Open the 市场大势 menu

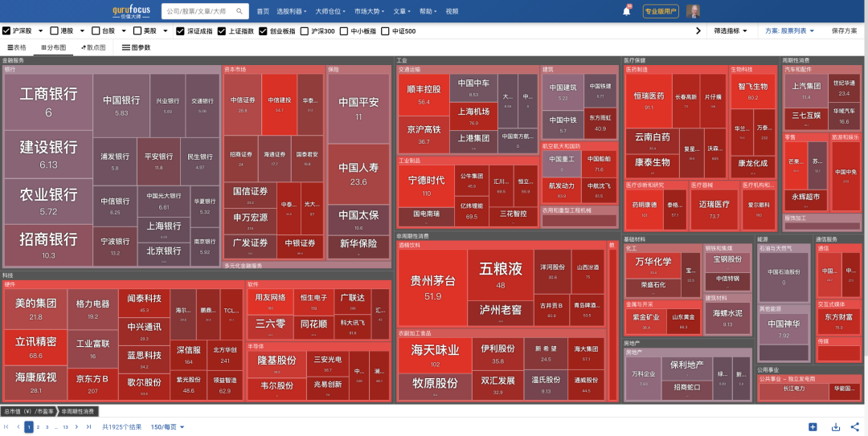tap(369, 11)
